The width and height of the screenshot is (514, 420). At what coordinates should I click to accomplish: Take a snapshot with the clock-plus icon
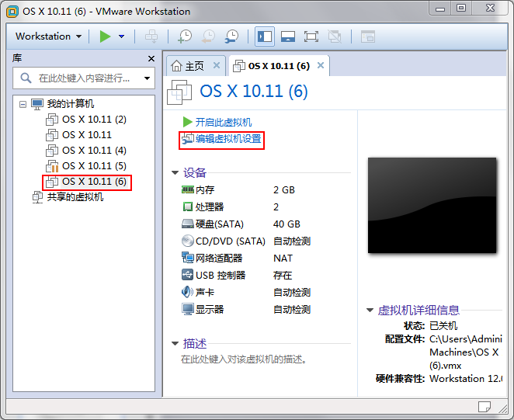185,36
